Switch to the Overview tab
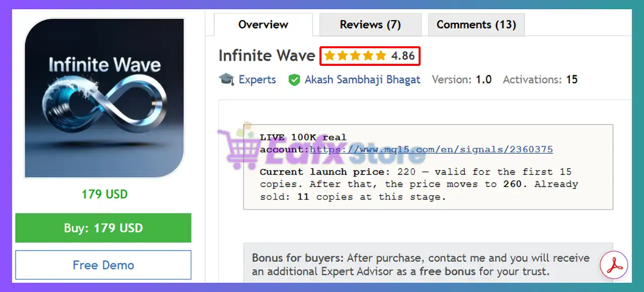The height and width of the screenshot is (292, 644). 263,25
